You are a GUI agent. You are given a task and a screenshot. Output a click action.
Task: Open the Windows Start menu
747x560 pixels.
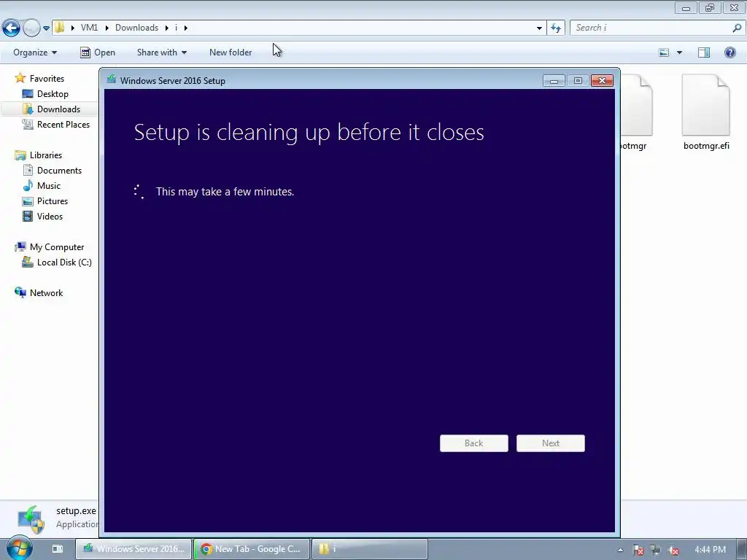click(19, 549)
